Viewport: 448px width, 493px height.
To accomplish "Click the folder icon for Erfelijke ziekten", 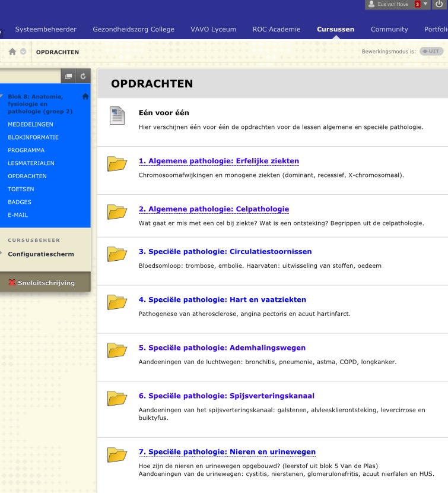I will [117, 163].
